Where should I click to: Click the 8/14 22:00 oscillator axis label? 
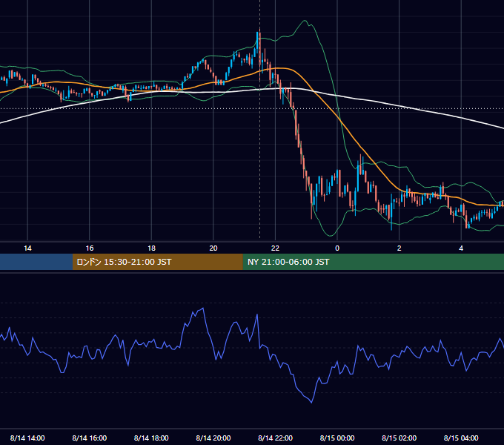(275, 438)
